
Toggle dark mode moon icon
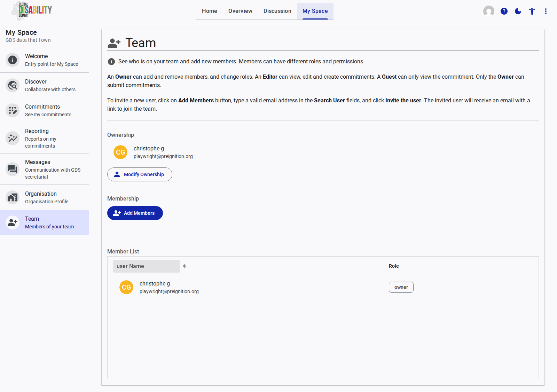point(518,11)
